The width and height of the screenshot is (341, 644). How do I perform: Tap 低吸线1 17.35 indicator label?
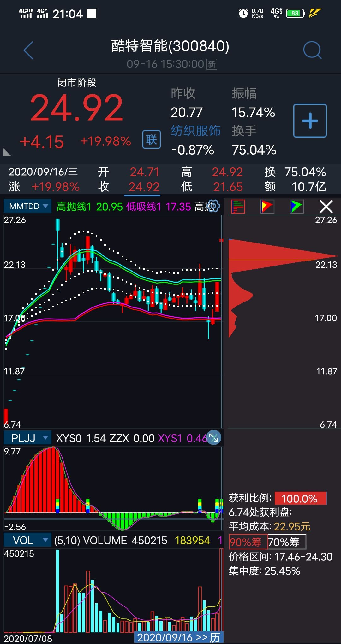159,207
